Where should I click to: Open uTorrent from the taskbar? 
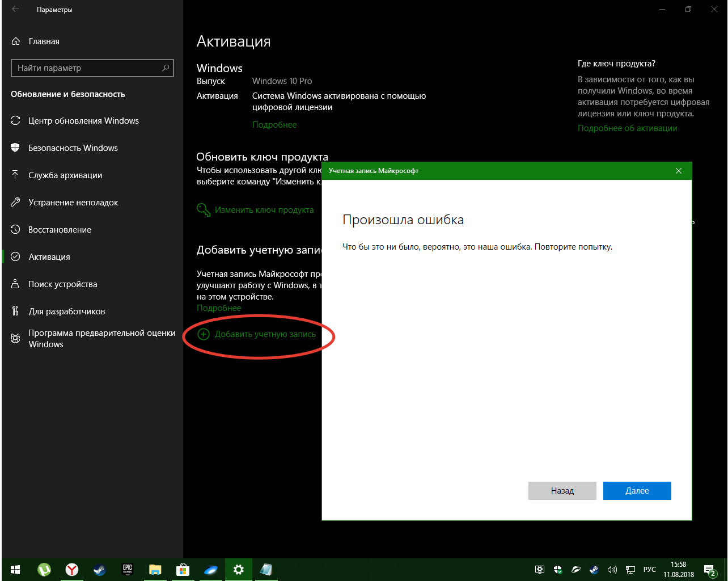[44, 570]
